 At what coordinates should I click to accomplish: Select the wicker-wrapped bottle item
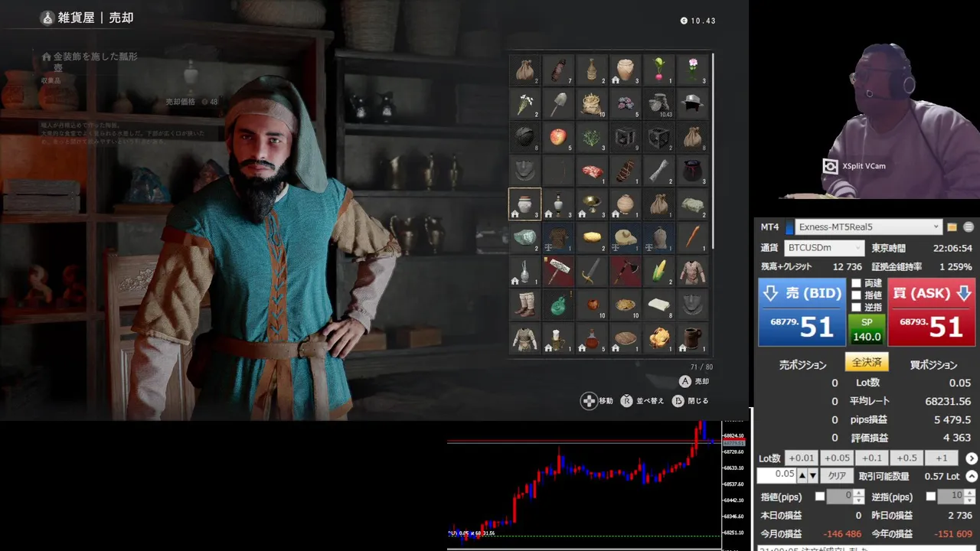592,70
